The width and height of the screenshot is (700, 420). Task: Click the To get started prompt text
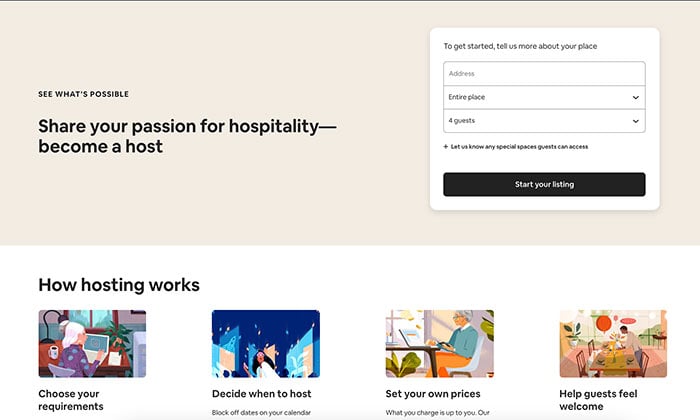[520, 46]
